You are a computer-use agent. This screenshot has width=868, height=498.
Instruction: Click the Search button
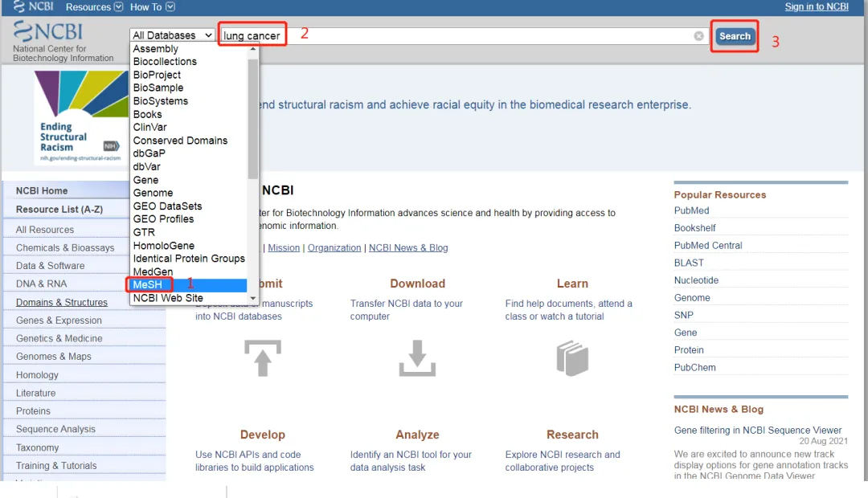[735, 36]
